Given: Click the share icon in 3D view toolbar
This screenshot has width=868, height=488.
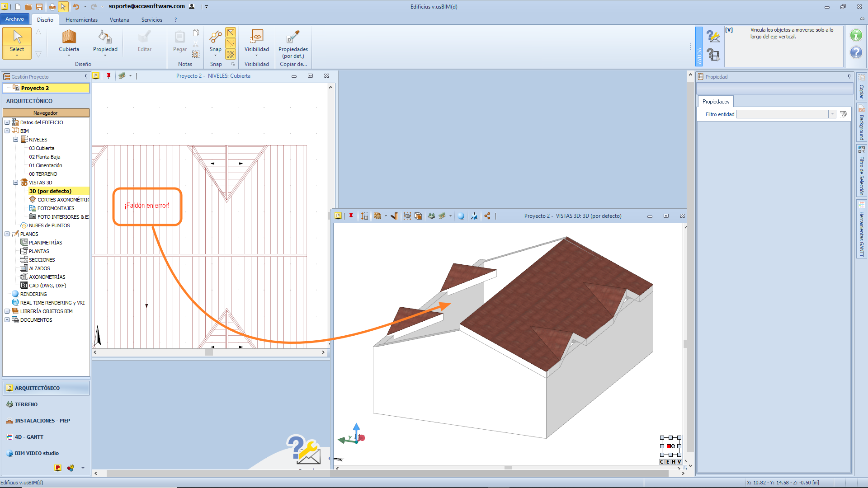Looking at the screenshot, I should (487, 216).
